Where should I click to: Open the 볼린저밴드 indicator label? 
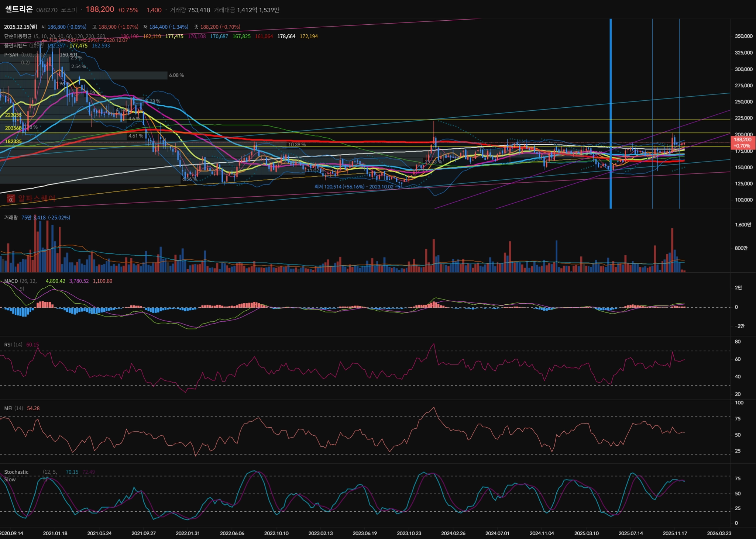[16, 45]
